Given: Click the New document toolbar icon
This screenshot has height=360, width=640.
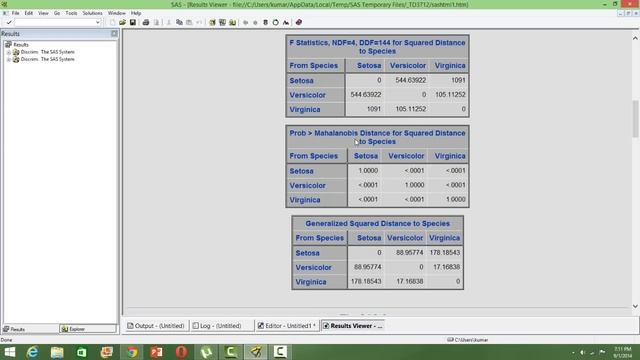Looking at the screenshot, I should (113, 22).
